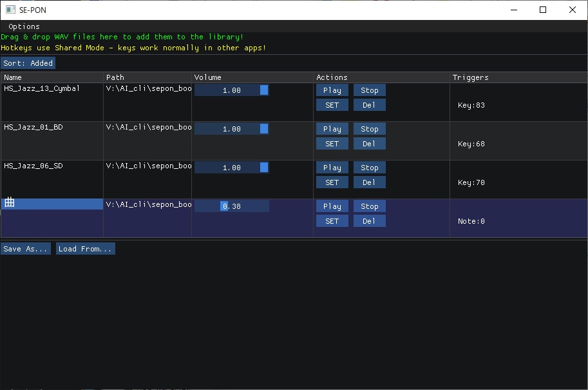Click the HS_Jazz_13_Cymbal volume slider
588x390 pixels.
pos(231,90)
